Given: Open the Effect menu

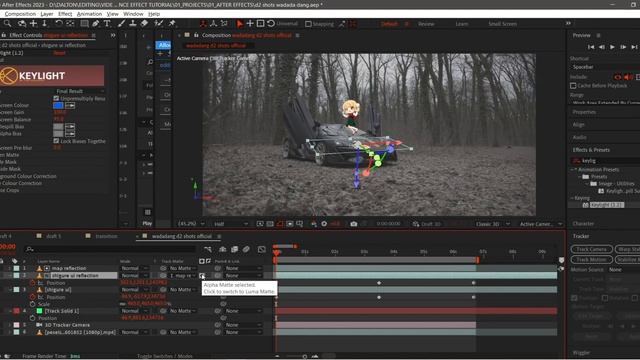Looking at the screenshot, I should 65,14.
